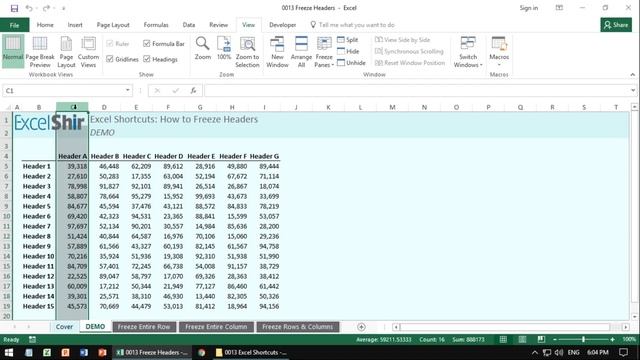Collapse the ribbon chevron

(633, 75)
